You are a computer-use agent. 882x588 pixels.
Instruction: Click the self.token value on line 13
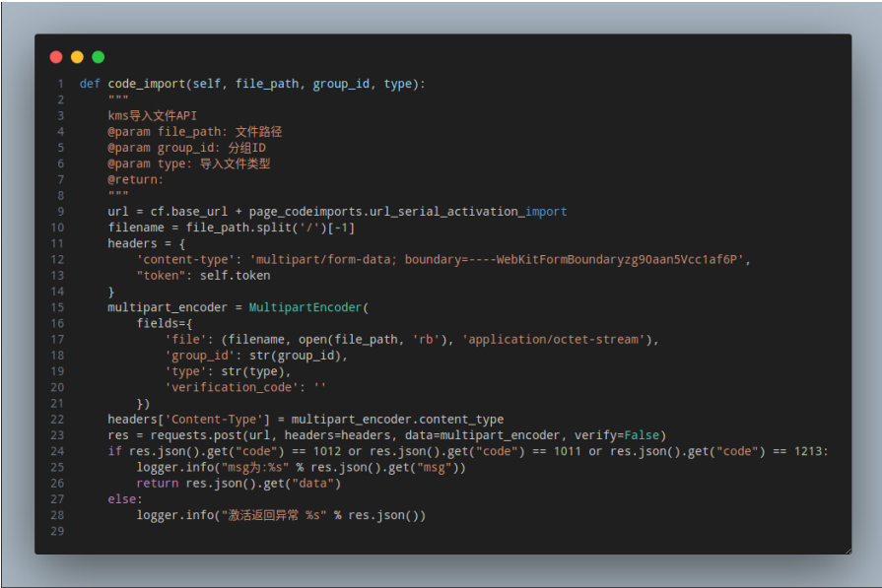[236, 276]
